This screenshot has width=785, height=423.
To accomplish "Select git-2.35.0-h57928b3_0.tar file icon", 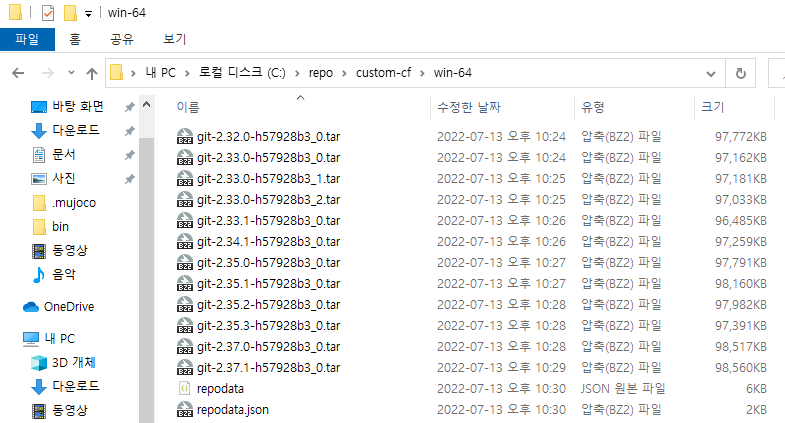I will pyautogui.click(x=185, y=262).
